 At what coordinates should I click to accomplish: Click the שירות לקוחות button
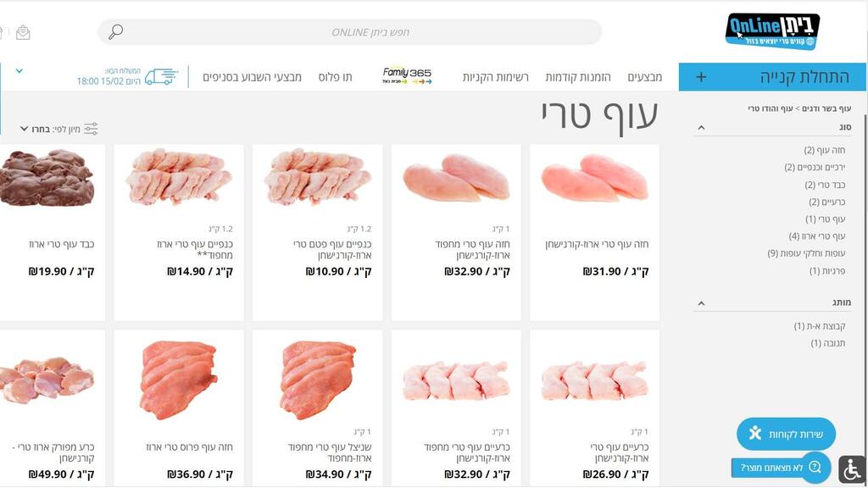click(786, 434)
